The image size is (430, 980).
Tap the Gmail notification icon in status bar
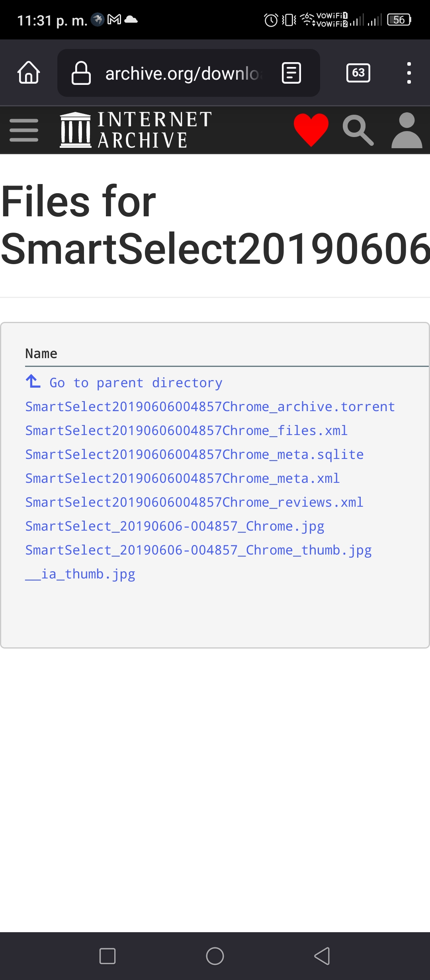(x=114, y=20)
